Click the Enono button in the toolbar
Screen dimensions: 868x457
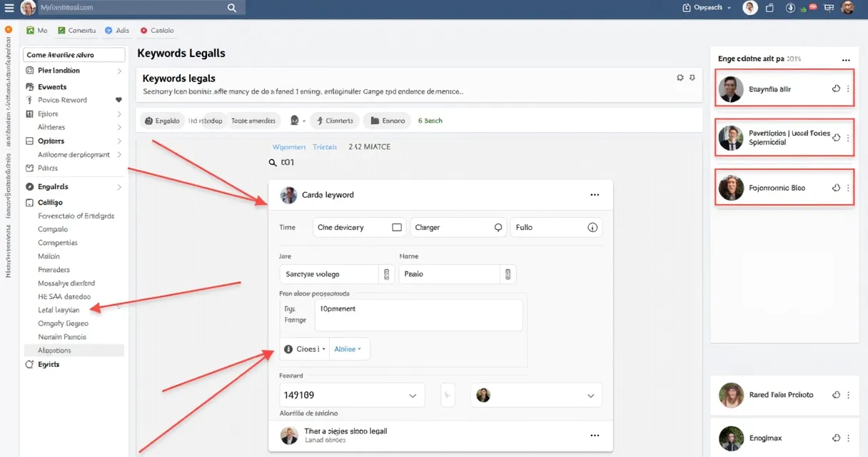387,121
